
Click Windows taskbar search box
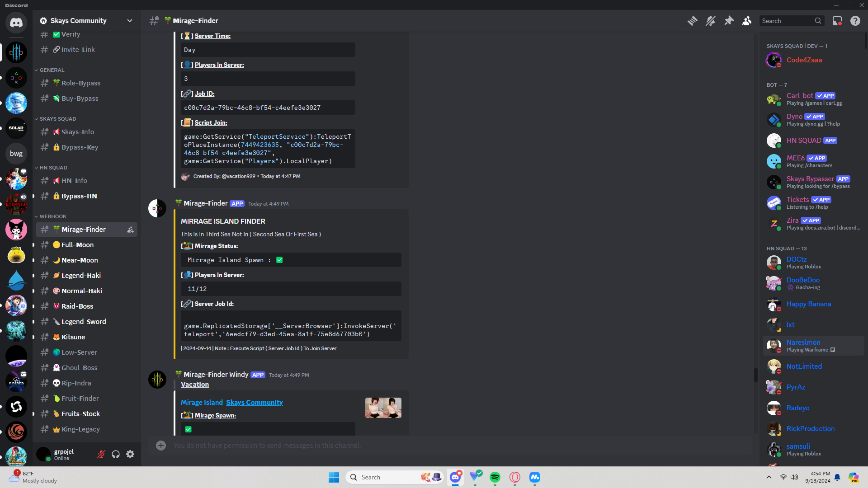tap(395, 477)
